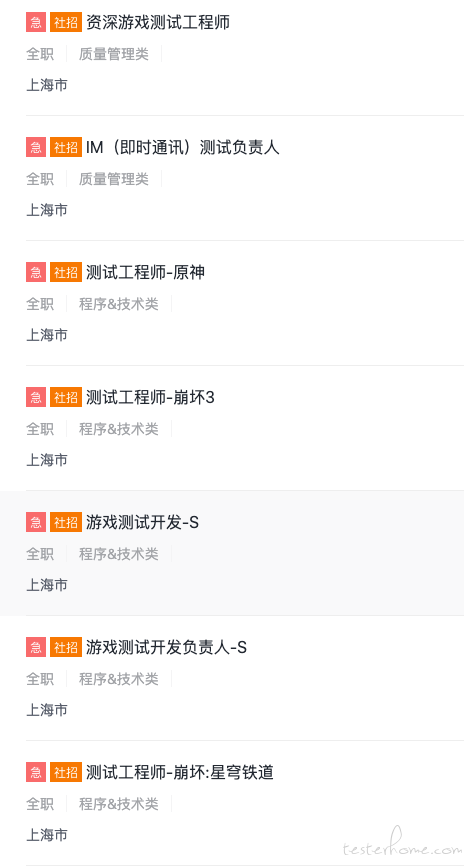Open IM（即时通讯）测试负责人 job listing
464x867 pixels.
pos(183,148)
